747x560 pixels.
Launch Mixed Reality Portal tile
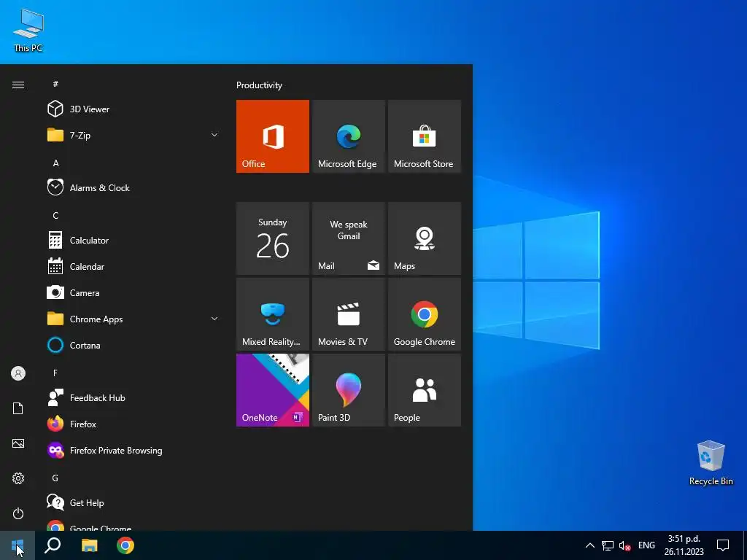(273, 314)
